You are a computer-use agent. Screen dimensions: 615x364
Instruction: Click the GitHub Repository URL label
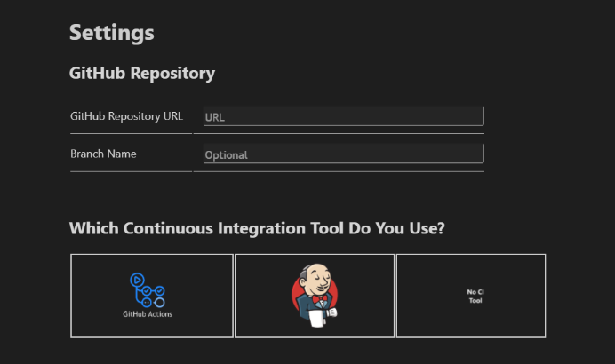tap(126, 116)
